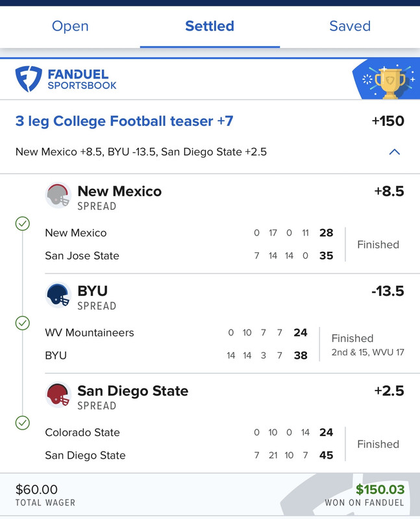Tap the +150 teaser odds
The height and width of the screenshot is (519, 420).
pos(387,121)
